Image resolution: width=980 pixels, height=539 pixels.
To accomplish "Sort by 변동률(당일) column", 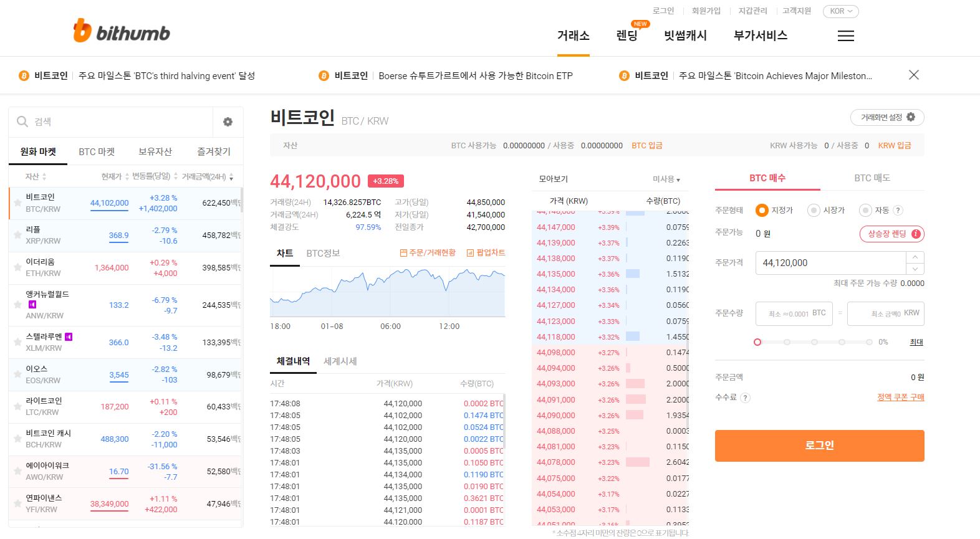I will [x=155, y=177].
